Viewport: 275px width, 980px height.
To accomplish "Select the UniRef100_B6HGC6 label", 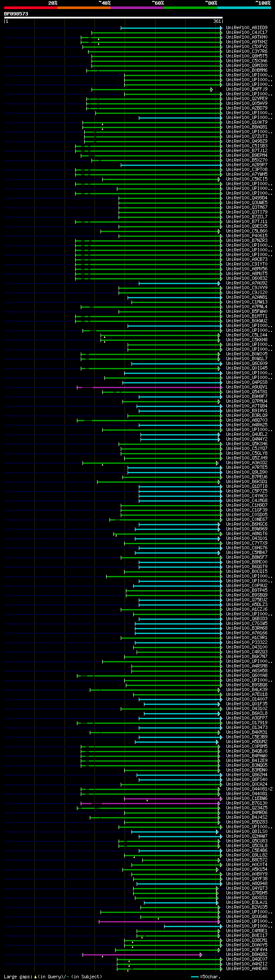I will click(x=247, y=524).
